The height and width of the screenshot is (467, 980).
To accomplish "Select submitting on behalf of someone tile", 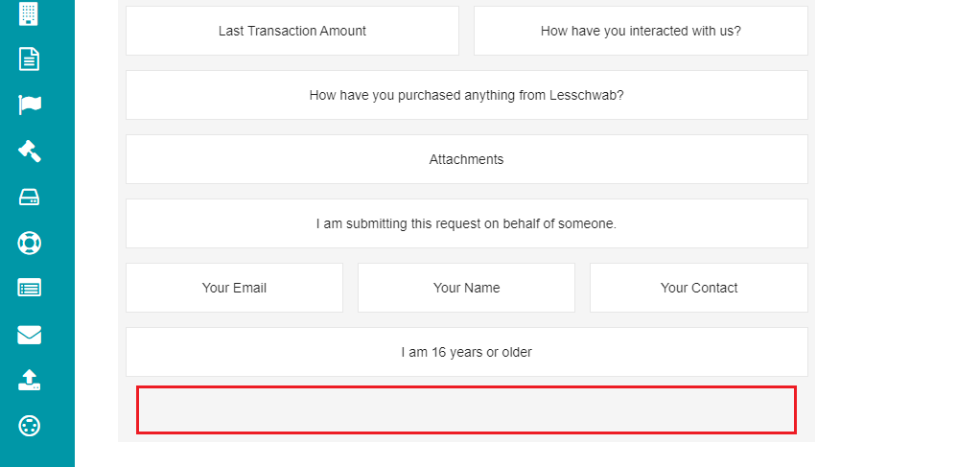I will (467, 223).
